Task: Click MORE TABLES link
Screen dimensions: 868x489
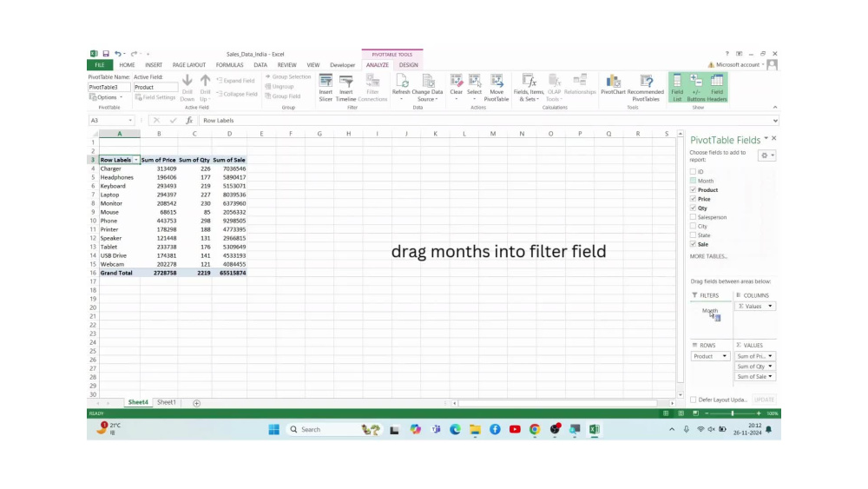Action: tap(708, 256)
